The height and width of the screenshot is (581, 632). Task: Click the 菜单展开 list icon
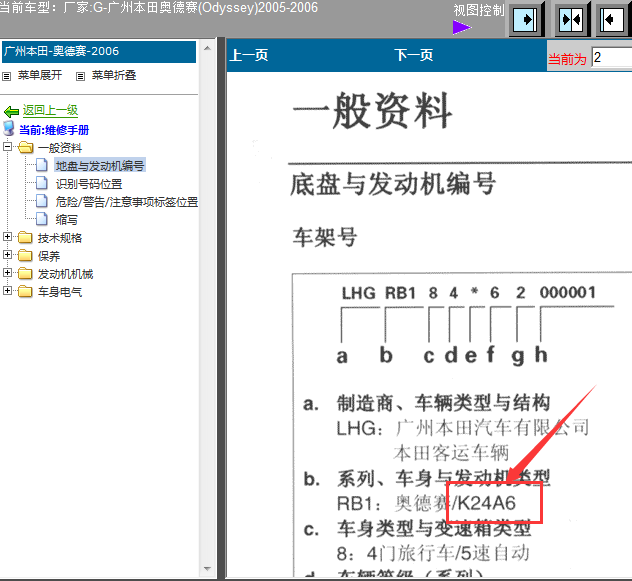7,76
